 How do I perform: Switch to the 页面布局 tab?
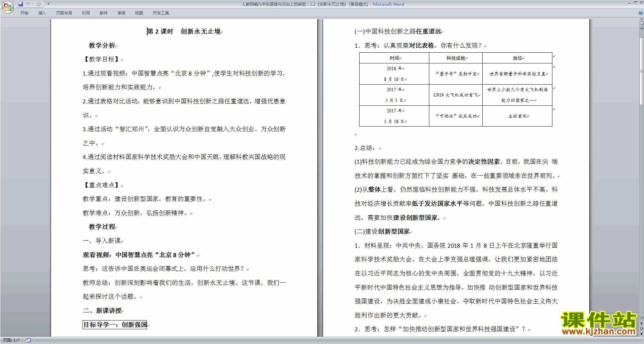(x=64, y=13)
